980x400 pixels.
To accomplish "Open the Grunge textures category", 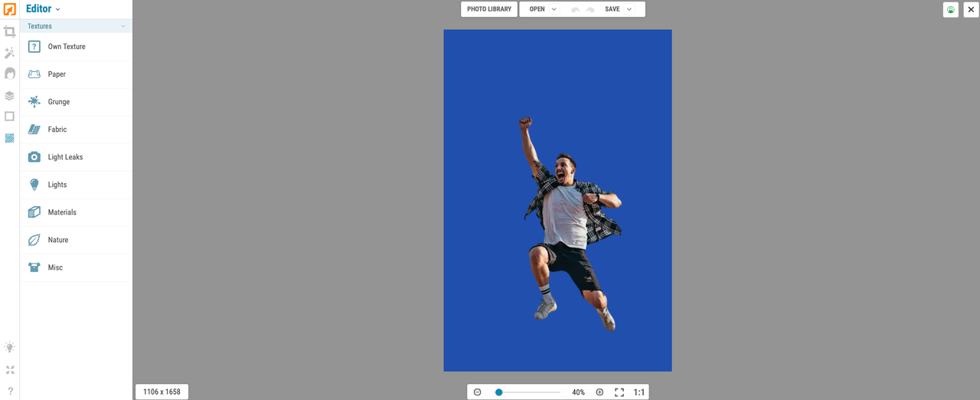I will point(76,102).
